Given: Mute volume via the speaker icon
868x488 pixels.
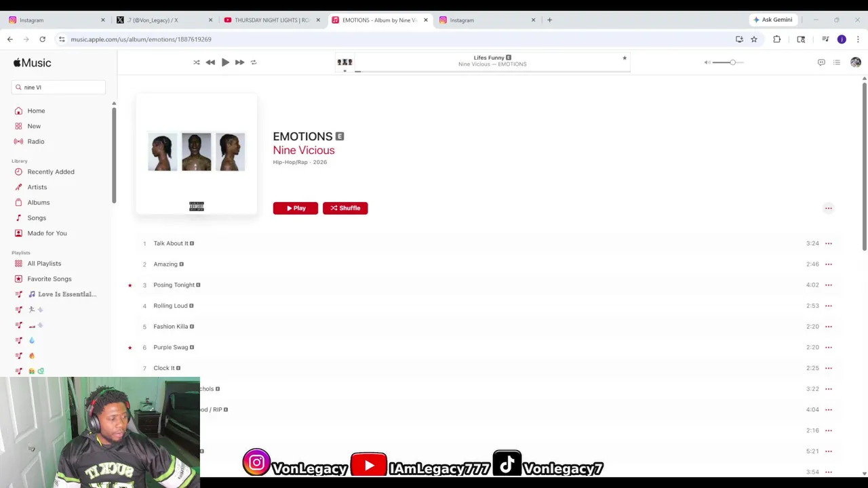Looking at the screenshot, I should (x=707, y=62).
